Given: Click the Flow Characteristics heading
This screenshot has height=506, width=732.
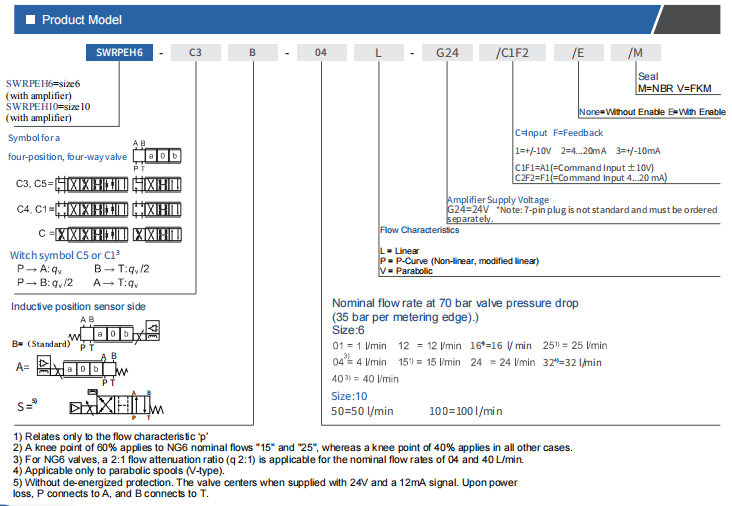Looking at the screenshot, I should coord(419,230).
